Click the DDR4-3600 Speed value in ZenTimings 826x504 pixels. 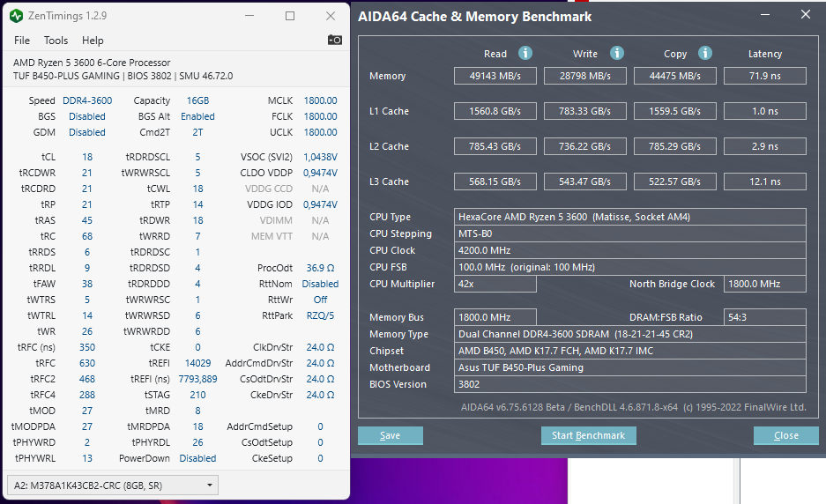87,100
